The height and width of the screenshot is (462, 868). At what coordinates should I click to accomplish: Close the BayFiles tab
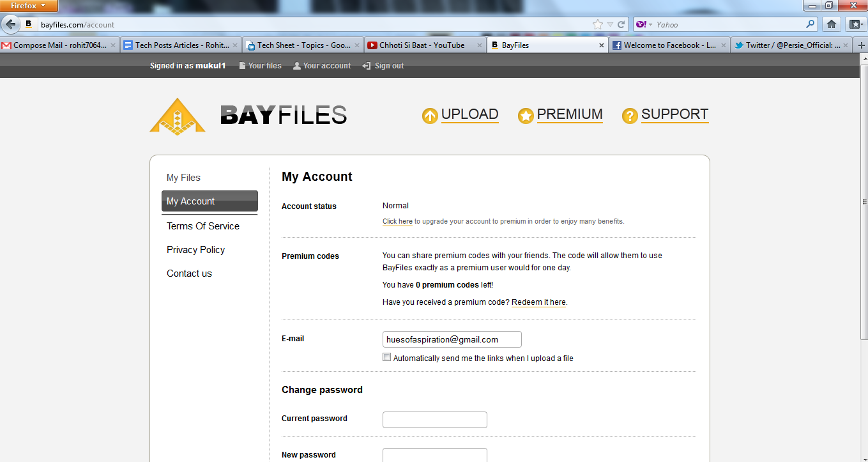pos(602,45)
